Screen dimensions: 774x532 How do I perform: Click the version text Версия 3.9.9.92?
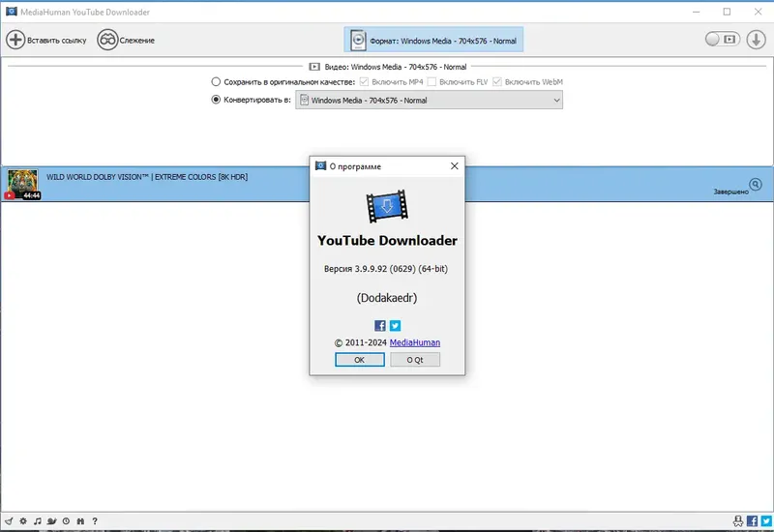pyautogui.click(x=385, y=269)
